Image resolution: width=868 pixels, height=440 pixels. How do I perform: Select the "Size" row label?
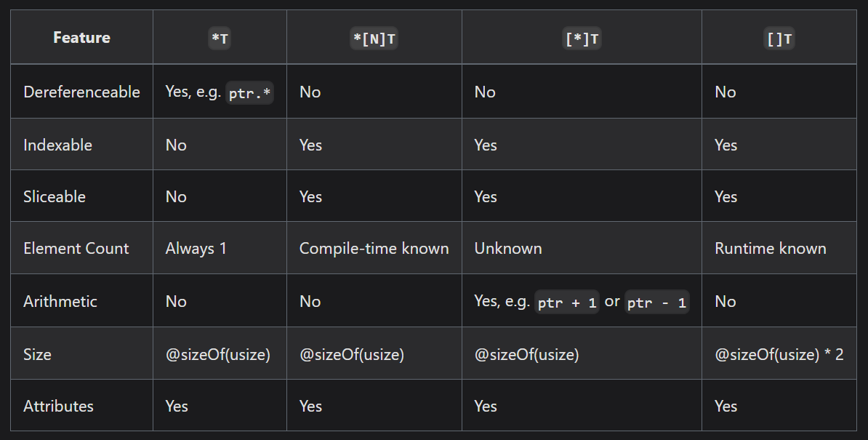click(x=37, y=354)
